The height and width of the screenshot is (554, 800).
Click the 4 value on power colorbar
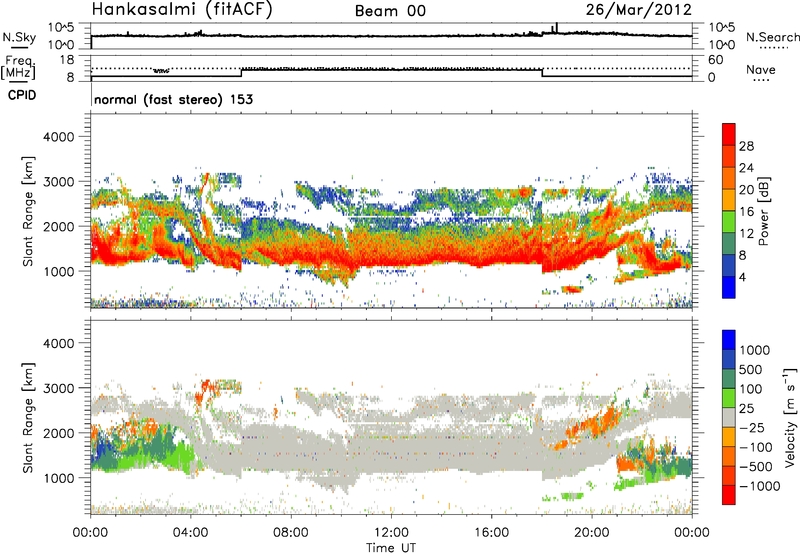(x=742, y=277)
